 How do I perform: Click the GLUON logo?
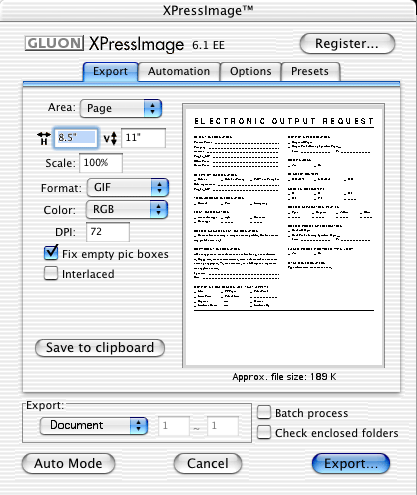pyautogui.click(x=54, y=43)
